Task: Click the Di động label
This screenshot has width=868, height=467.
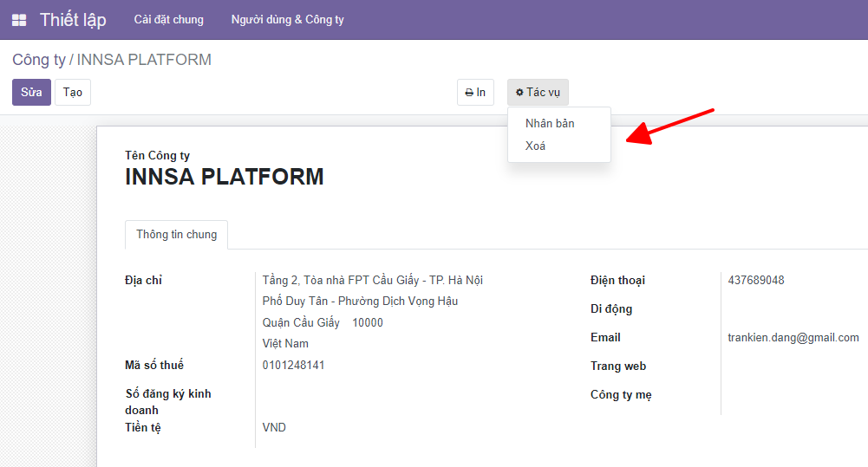Action: 611,308
